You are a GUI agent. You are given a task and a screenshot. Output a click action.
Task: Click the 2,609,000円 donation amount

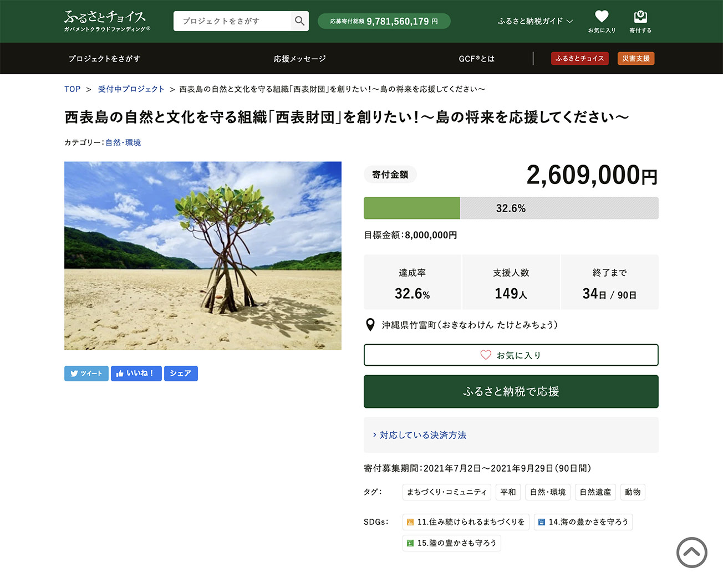(x=592, y=175)
